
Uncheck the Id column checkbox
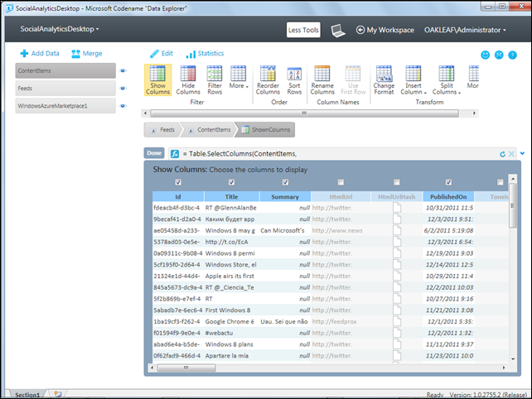pyautogui.click(x=178, y=182)
